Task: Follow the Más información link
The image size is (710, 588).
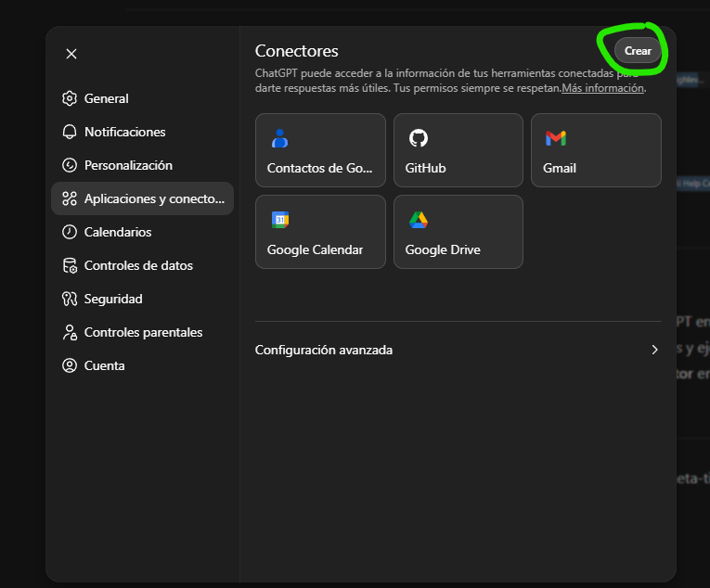Action: coord(602,88)
